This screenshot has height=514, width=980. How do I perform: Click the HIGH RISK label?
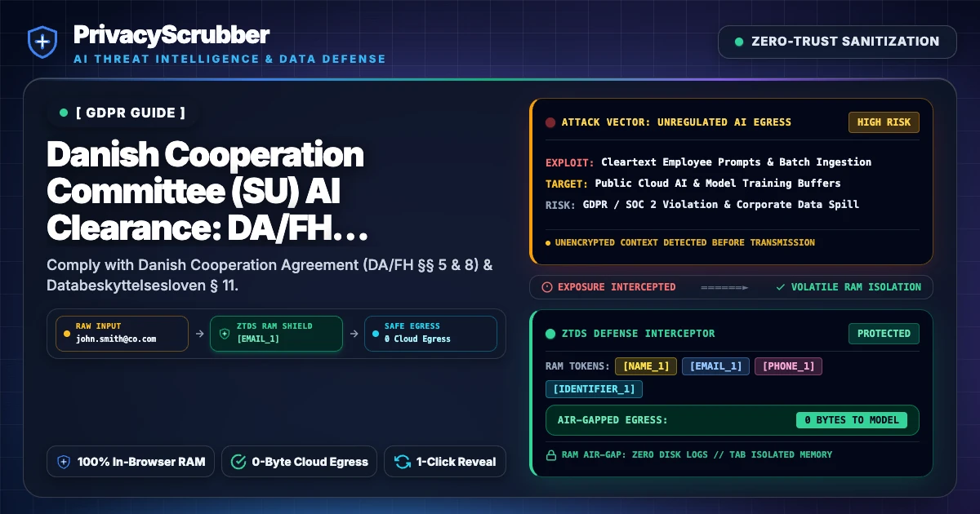click(x=884, y=122)
